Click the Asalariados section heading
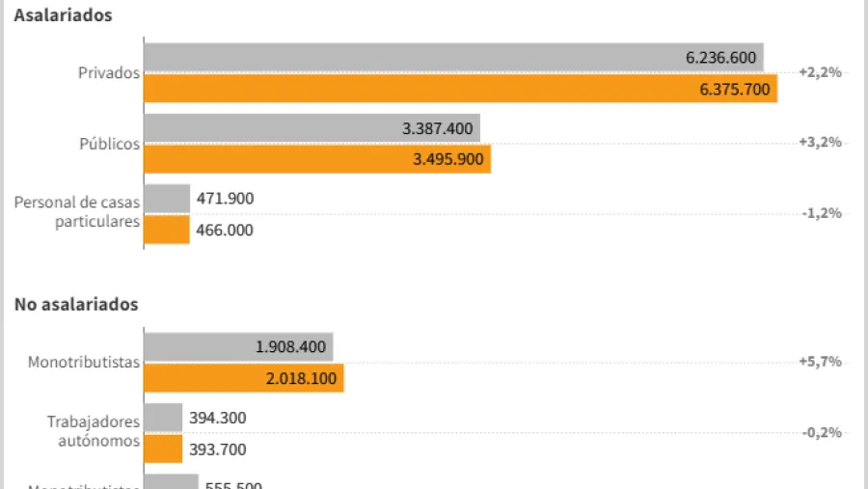 click(x=63, y=15)
